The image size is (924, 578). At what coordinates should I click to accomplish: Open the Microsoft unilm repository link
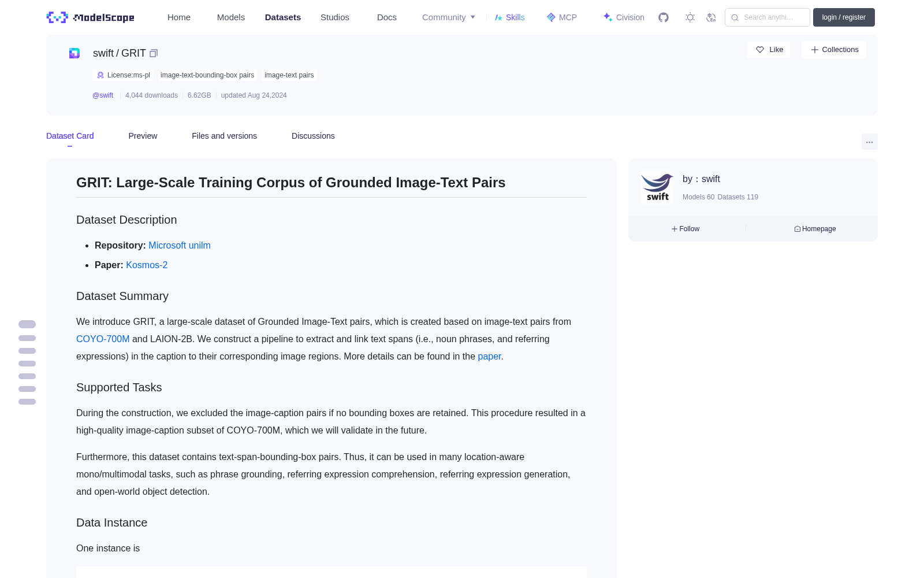180,246
